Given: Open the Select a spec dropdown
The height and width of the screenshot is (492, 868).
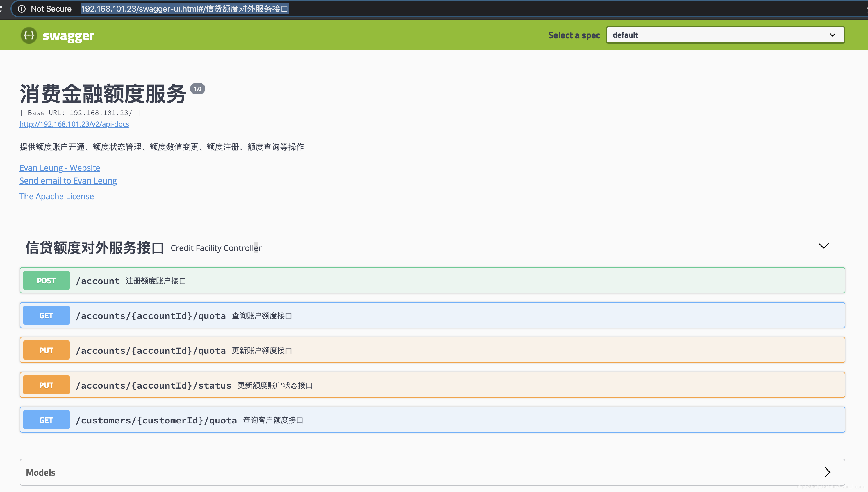Looking at the screenshot, I should (x=725, y=35).
